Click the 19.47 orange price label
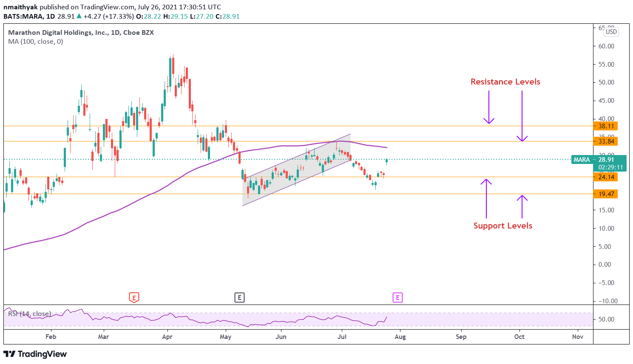 (x=606, y=194)
